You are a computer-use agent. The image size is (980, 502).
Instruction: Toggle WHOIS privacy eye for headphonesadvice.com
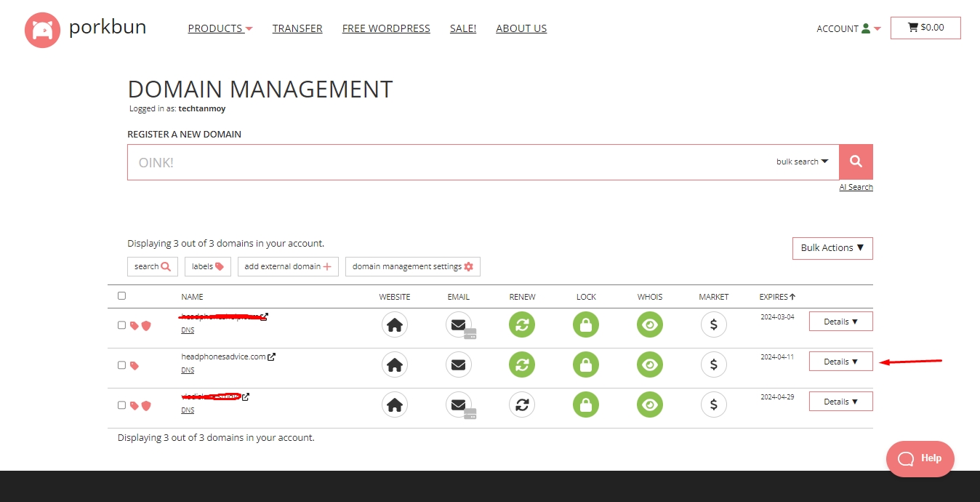point(650,364)
